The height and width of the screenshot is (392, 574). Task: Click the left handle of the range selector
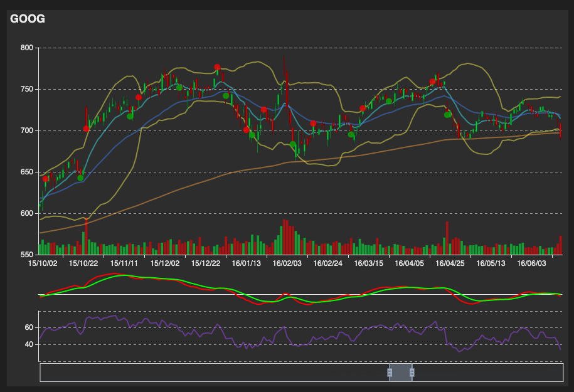coord(389,373)
